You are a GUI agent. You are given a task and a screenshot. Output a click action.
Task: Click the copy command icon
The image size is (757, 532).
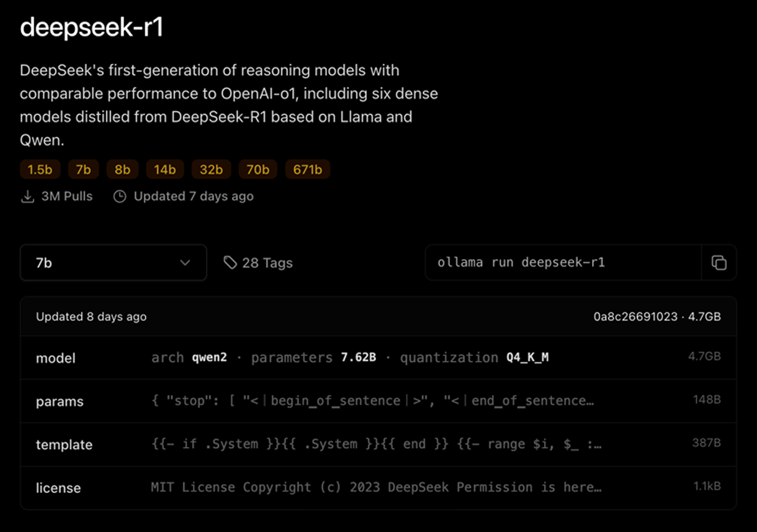click(719, 262)
